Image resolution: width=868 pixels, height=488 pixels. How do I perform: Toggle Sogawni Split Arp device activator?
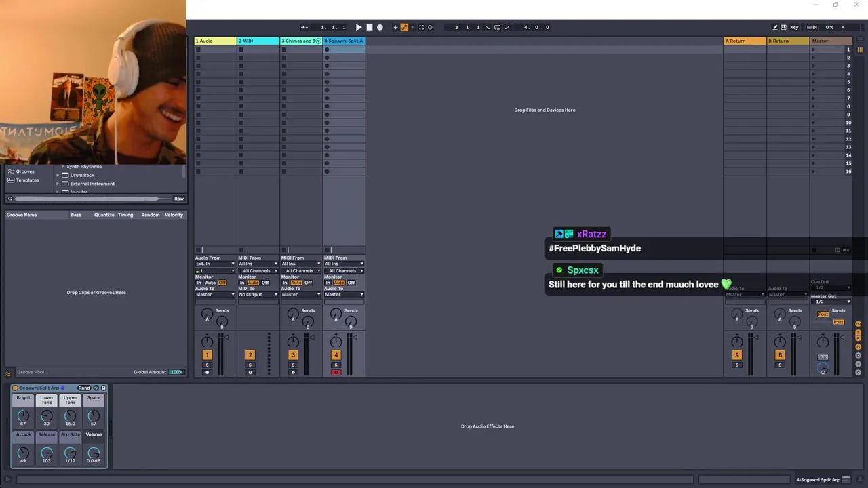(15, 388)
